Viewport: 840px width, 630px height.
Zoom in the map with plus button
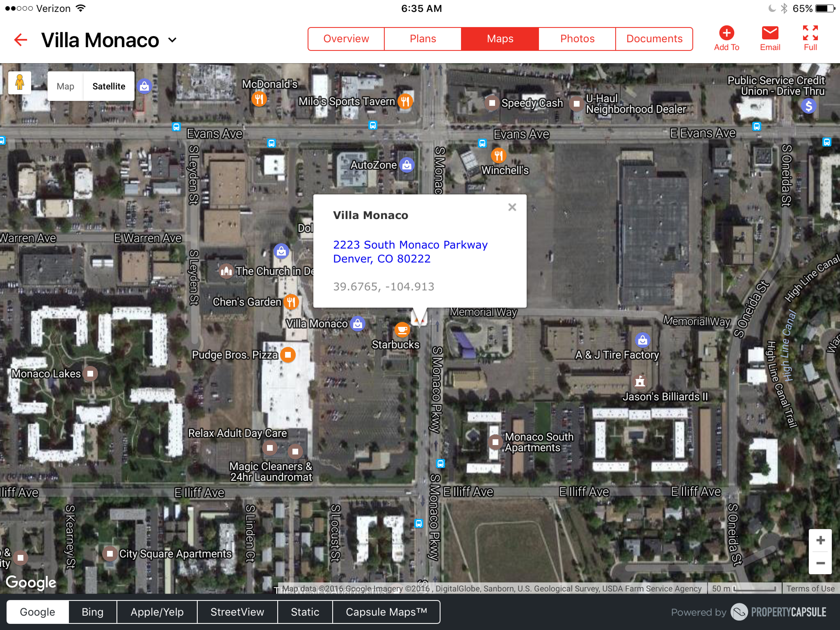(820, 540)
